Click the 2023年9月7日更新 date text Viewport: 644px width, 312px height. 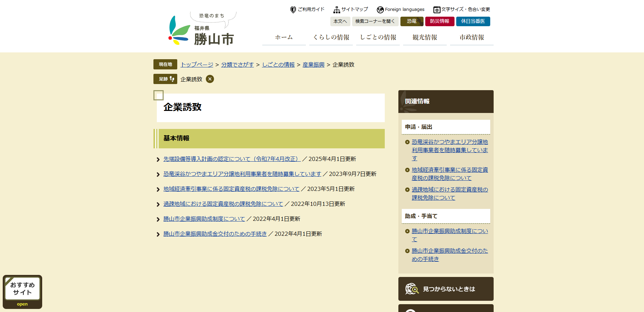coord(352,174)
